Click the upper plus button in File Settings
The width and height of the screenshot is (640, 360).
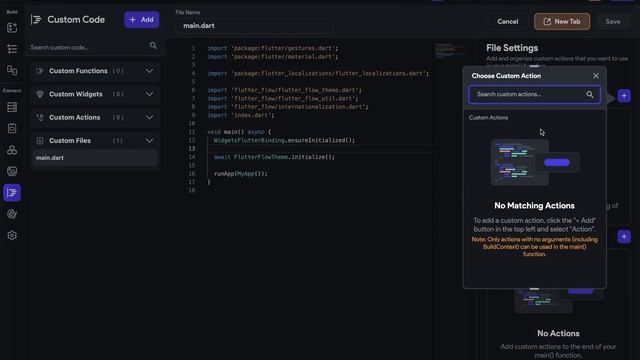point(624,96)
